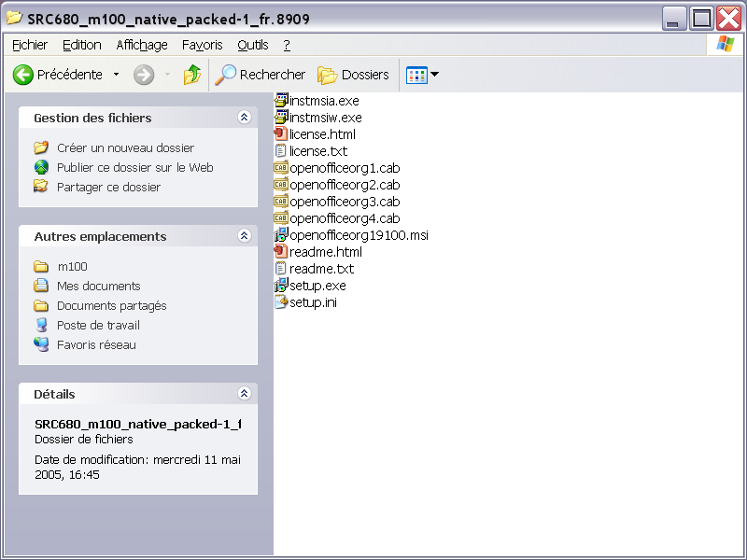This screenshot has height=560, width=747.
Task: Click Créer un nouveau dossier link
Action: [125, 148]
